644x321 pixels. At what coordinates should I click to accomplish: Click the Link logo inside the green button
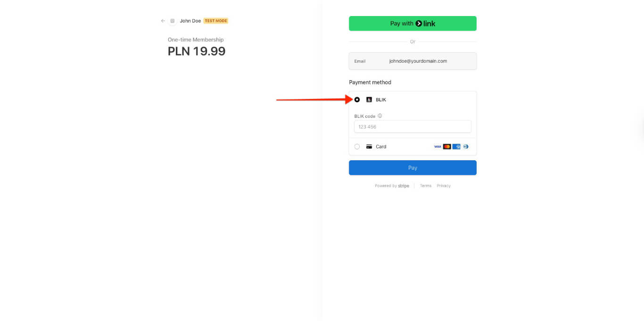(x=425, y=23)
